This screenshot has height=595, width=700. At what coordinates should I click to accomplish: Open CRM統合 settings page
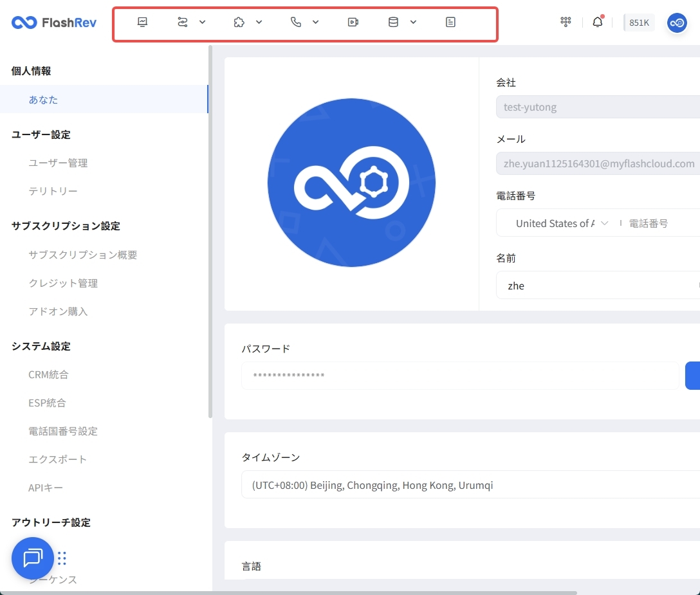click(x=48, y=374)
